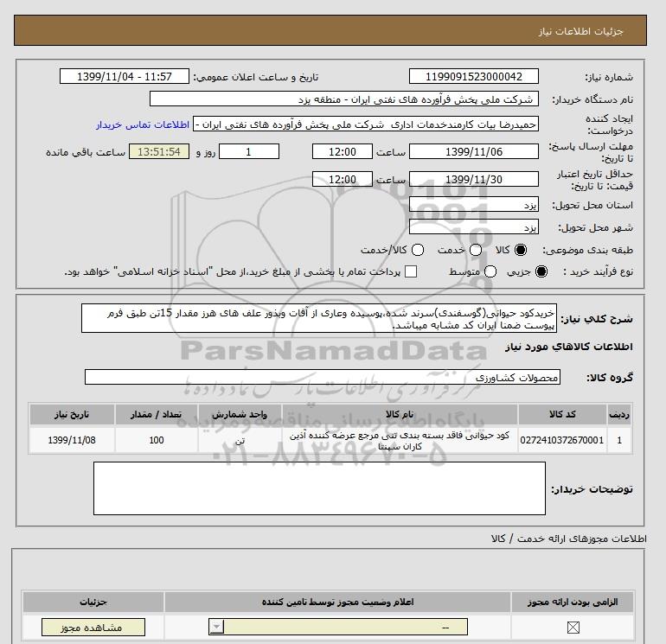Click the general need description text box
Viewport: 666px width, 644px height.
click(319, 318)
